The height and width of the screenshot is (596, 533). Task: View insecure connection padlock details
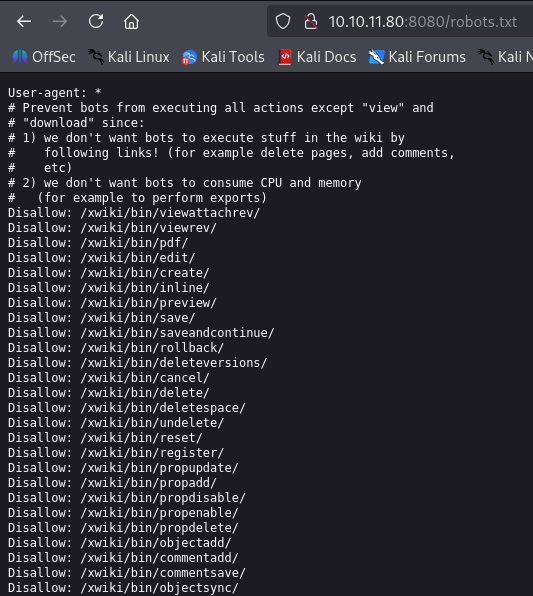(311, 22)
